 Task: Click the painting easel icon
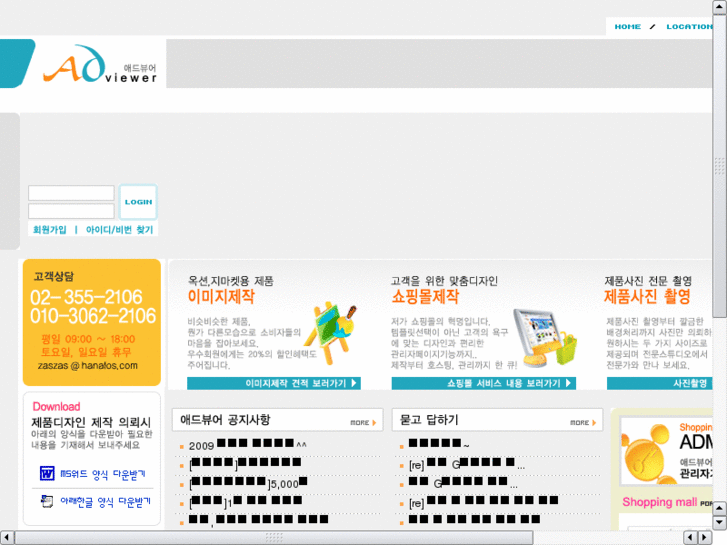pyautogui.click(x=330, y=333)
